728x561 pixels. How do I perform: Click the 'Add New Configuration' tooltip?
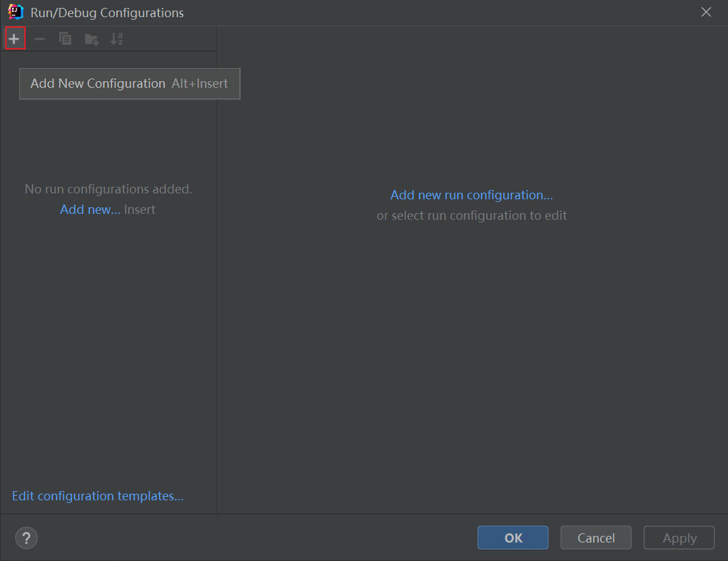tap(129, 84)
